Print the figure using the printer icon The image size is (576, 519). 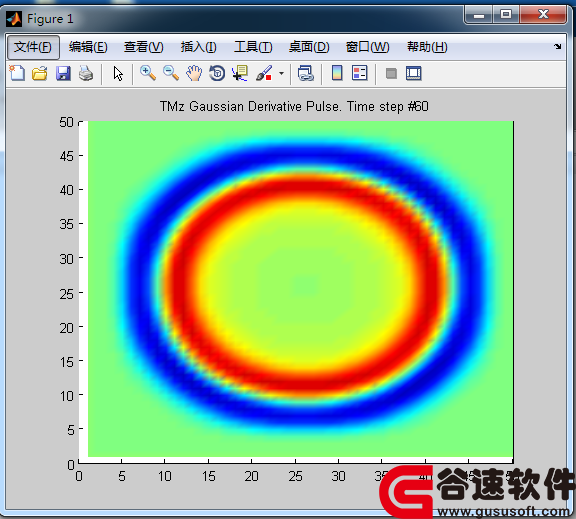click(x=86, y=73)
